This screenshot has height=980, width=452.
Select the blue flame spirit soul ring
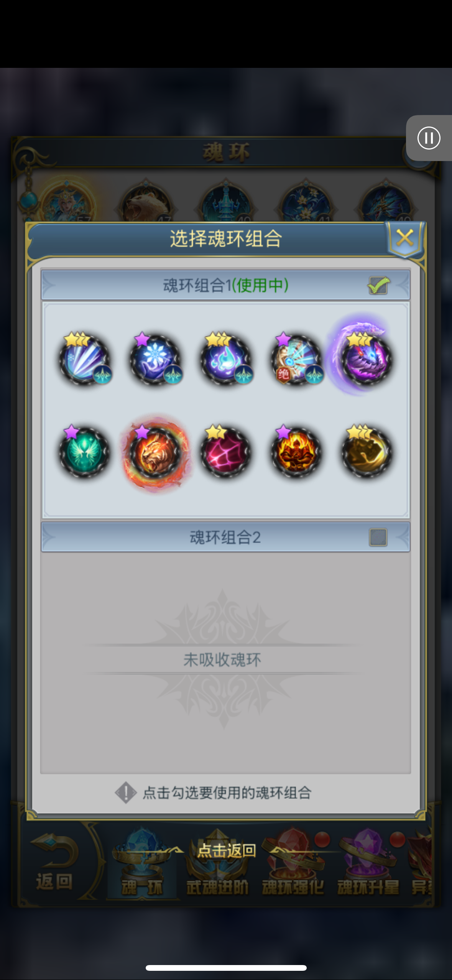(x=225, y=359)
